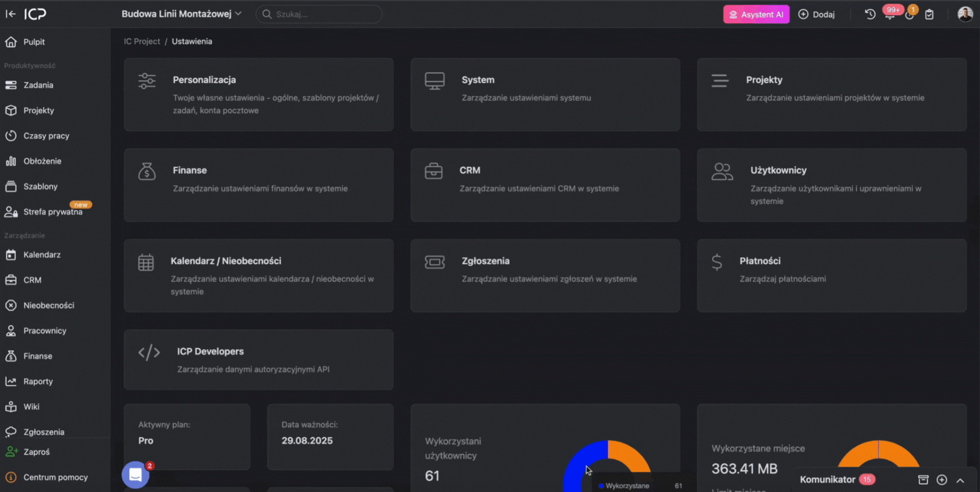Click the Wiki sidebar icon
Screen dimensions: 980x492
coord(11,406)
